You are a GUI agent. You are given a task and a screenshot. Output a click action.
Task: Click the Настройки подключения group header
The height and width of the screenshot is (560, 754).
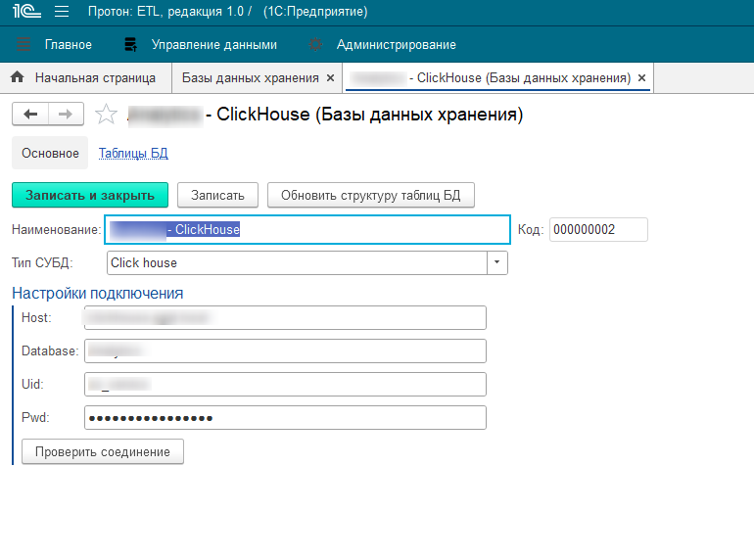[x=98, y=294]
